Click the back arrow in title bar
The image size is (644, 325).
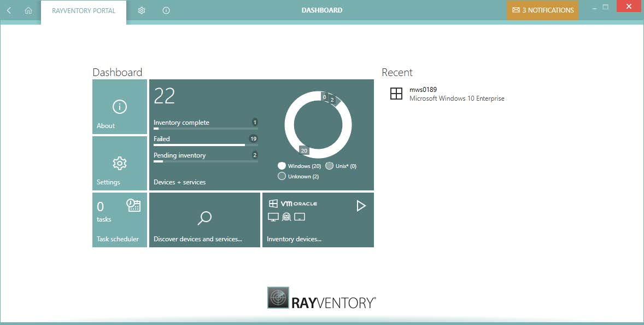click(x=9, y=10)
